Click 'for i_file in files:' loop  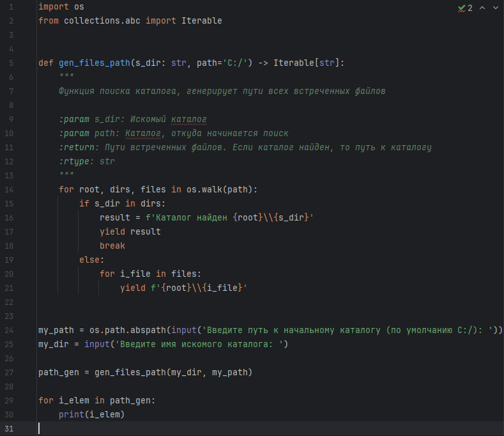pos(150,274)
